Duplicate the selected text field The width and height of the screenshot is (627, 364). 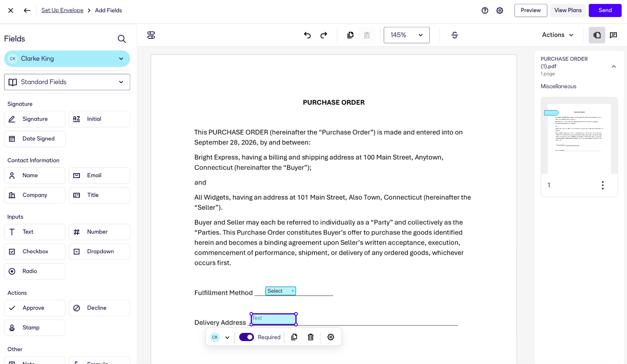294,337
